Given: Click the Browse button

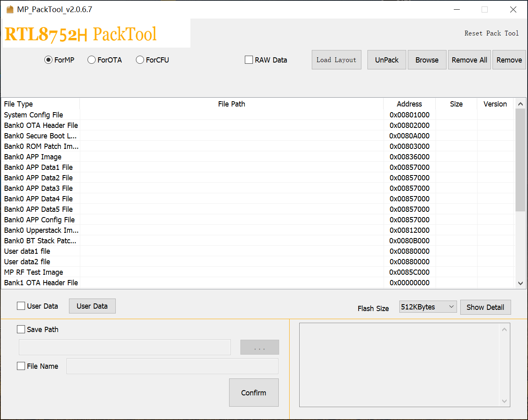Looking at the screenshot, I should [427, 60].
